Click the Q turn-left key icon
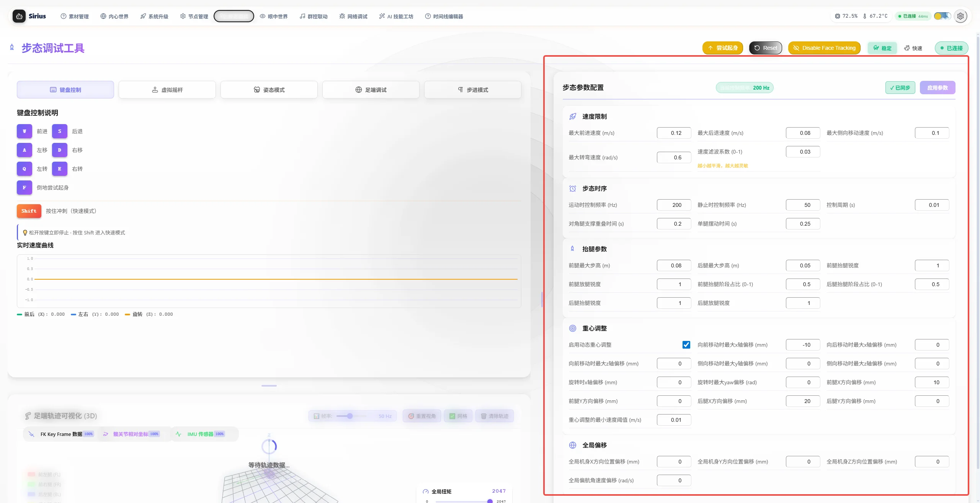Screen dimensions: 980x503 click(x=24, y=169)
